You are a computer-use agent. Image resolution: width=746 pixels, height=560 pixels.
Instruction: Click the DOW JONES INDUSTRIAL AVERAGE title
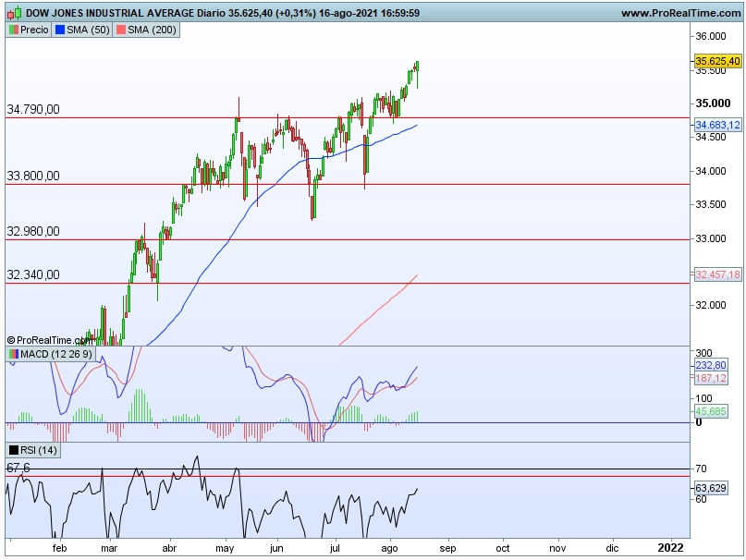(x=110, y=13)
